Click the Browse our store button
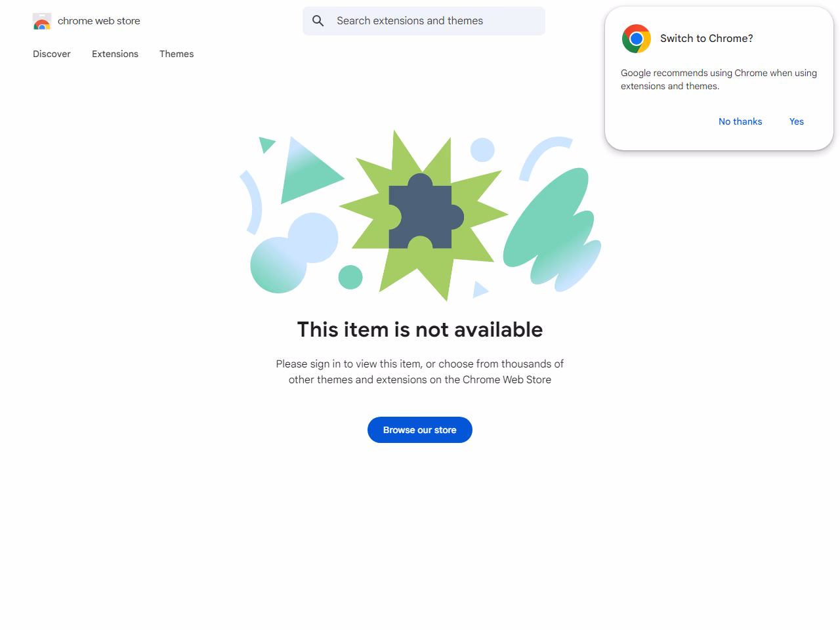This screenshot has width=840, height=630. coord(420,430)
